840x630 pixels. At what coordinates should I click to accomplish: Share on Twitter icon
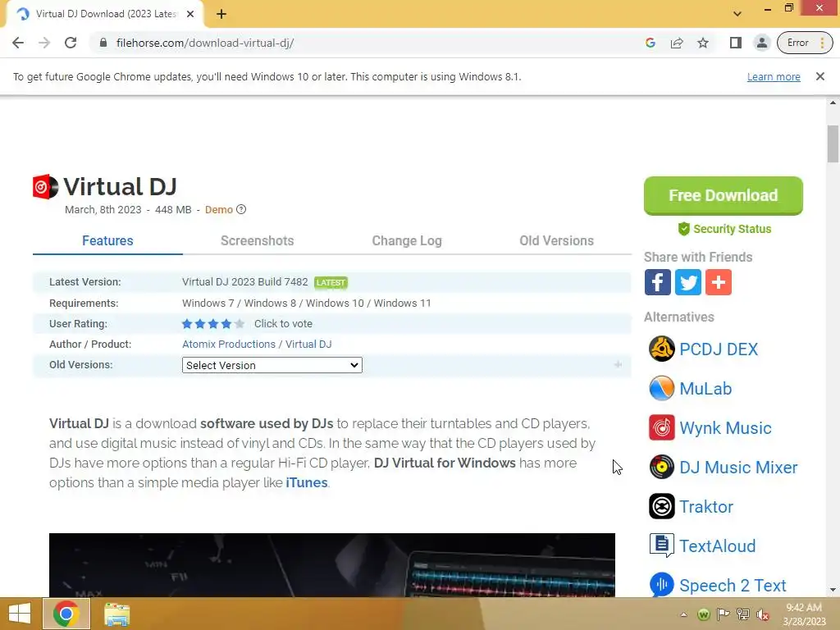688,282
